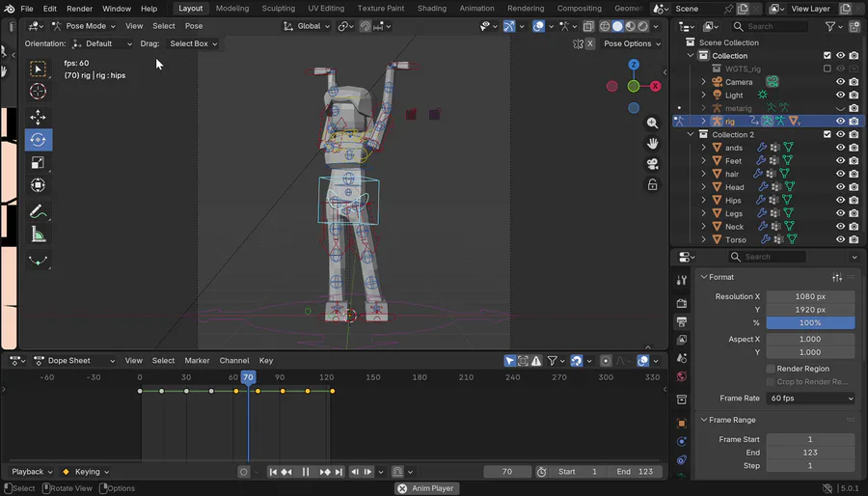Click the resolution percentage 100% slider
The image size is (868, 496).
click(x=810, y=322)
